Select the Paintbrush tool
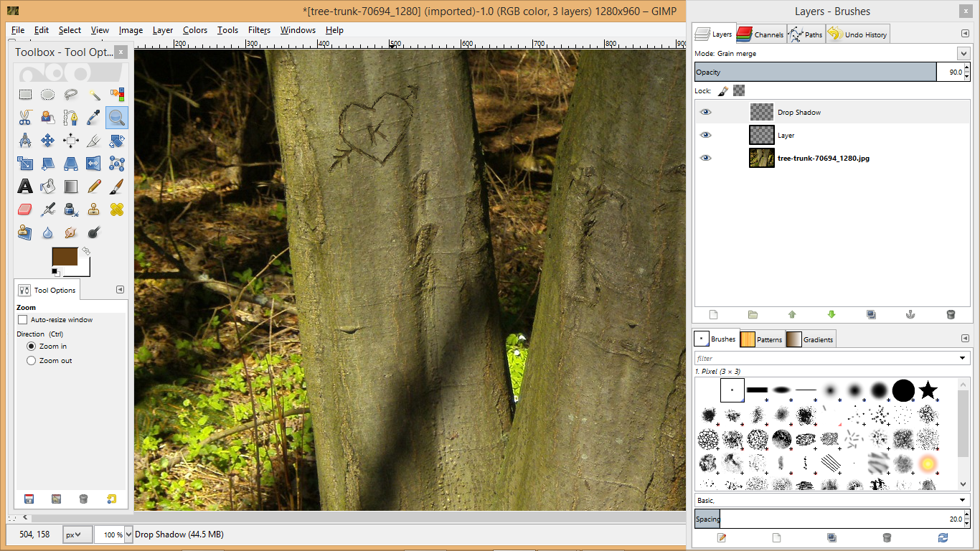The height and width of the screenshot is (551, 980). pos(116,186)
